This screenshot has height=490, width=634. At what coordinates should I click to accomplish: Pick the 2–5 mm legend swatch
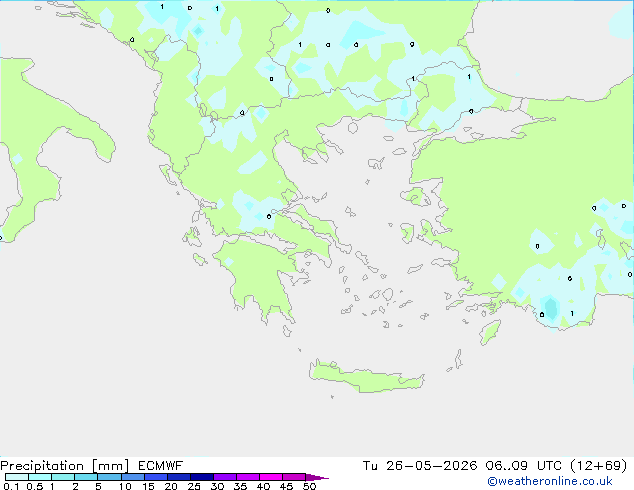[x=86, y=477]
